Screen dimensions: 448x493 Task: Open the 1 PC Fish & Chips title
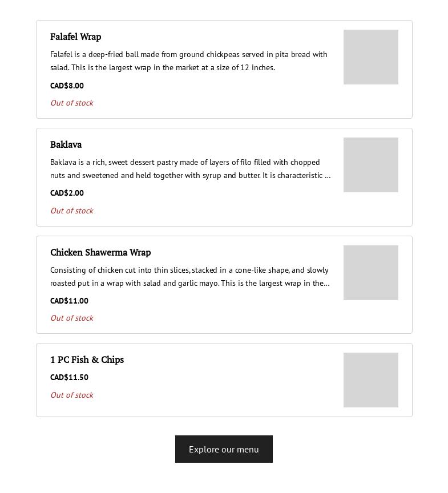click(87, 359)
